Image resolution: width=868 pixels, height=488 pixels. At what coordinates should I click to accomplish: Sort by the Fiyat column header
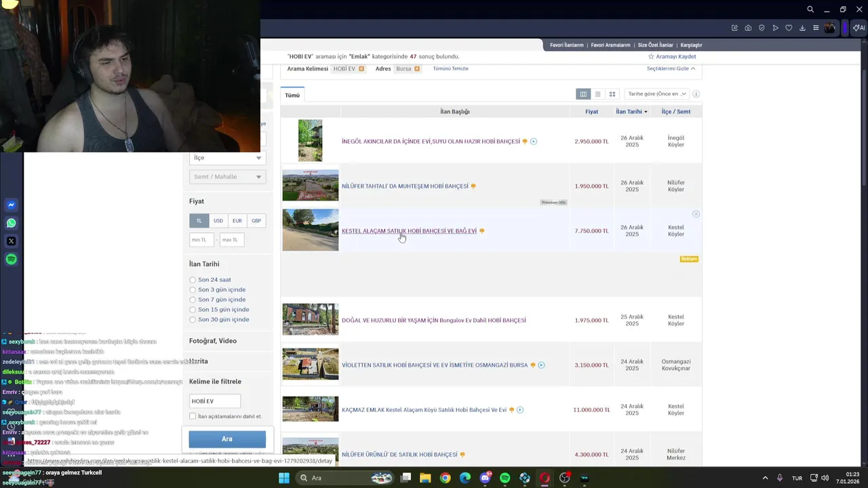pos(591,112)
